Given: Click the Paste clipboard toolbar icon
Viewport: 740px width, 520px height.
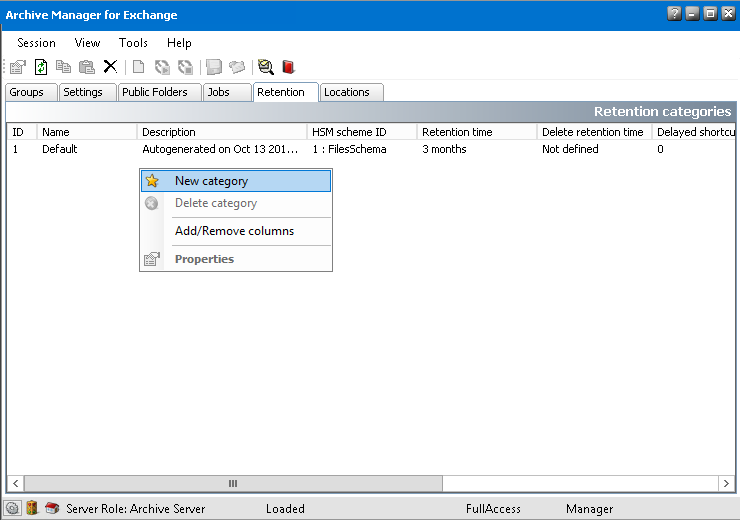Looking at the screenshot, I should [x=87, y=67].
